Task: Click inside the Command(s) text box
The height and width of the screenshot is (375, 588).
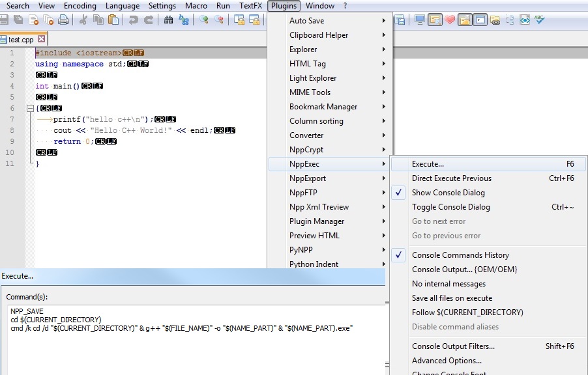Action: 197,340
